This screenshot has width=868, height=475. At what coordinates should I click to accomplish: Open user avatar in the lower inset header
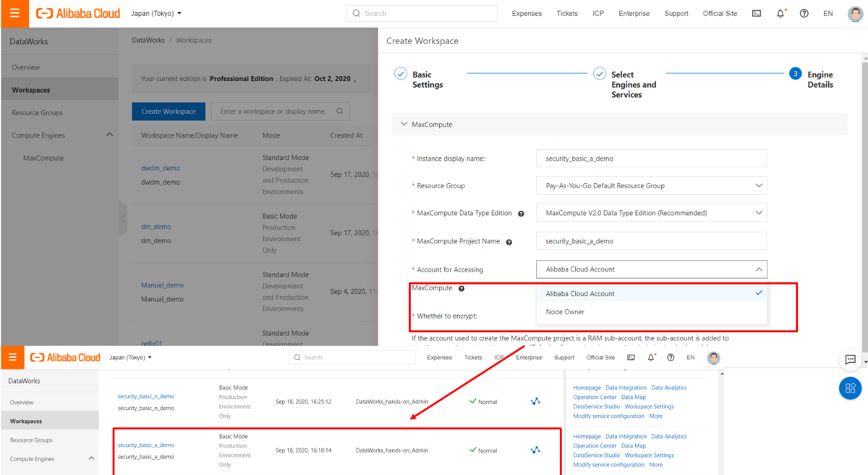(x=714, y=358)
